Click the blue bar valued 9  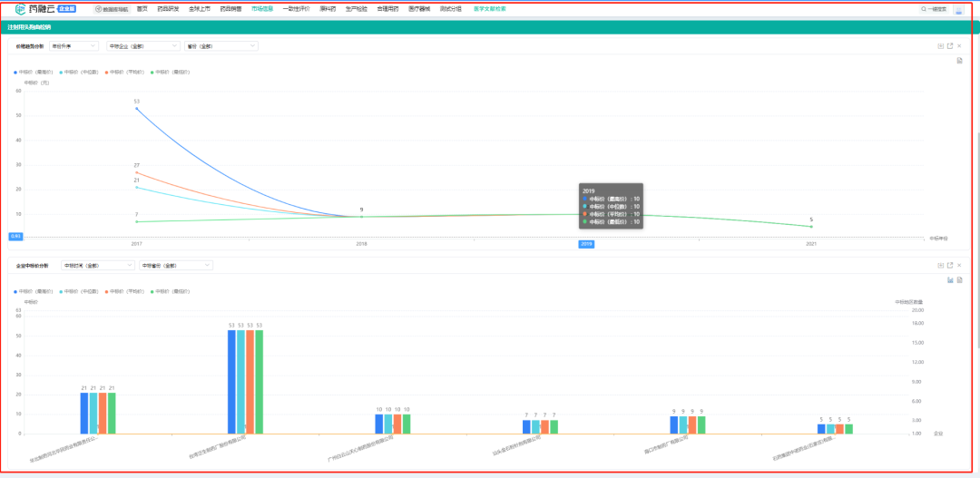673,424
